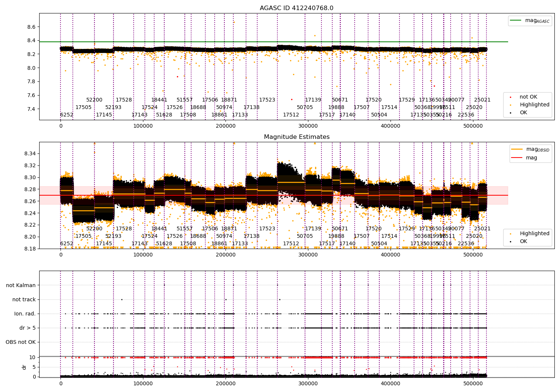
Task: Click obsid label '17508' in Magnitude Estimates panel
Action: 188,243
